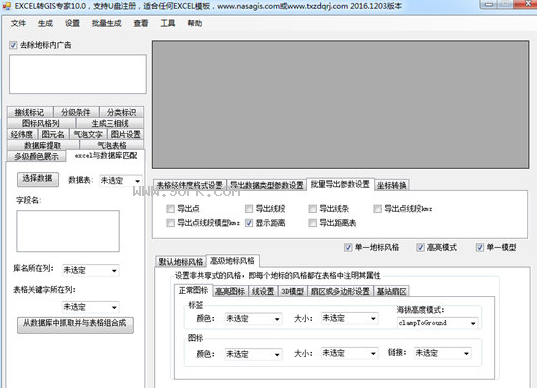Uncheck the 显示距离 checkbox
Image resolution: width=537 pixels, height=388 pixels.
[x=249, y=223]
